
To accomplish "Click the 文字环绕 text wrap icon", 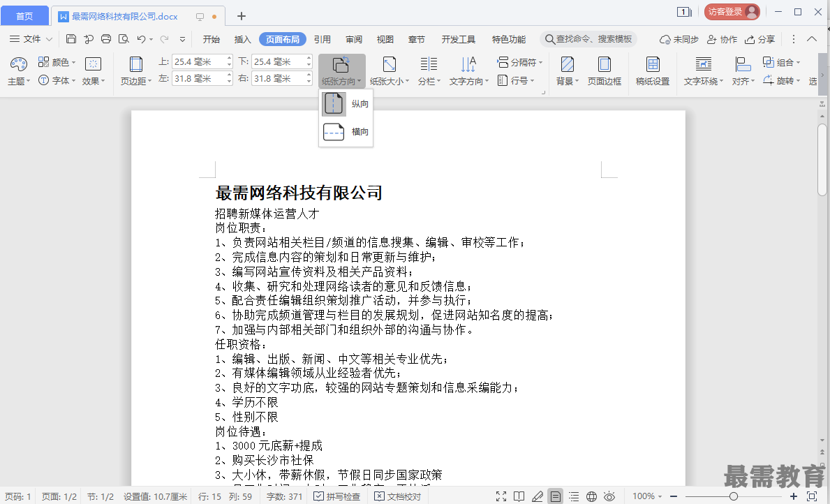I will coord(704,64).
